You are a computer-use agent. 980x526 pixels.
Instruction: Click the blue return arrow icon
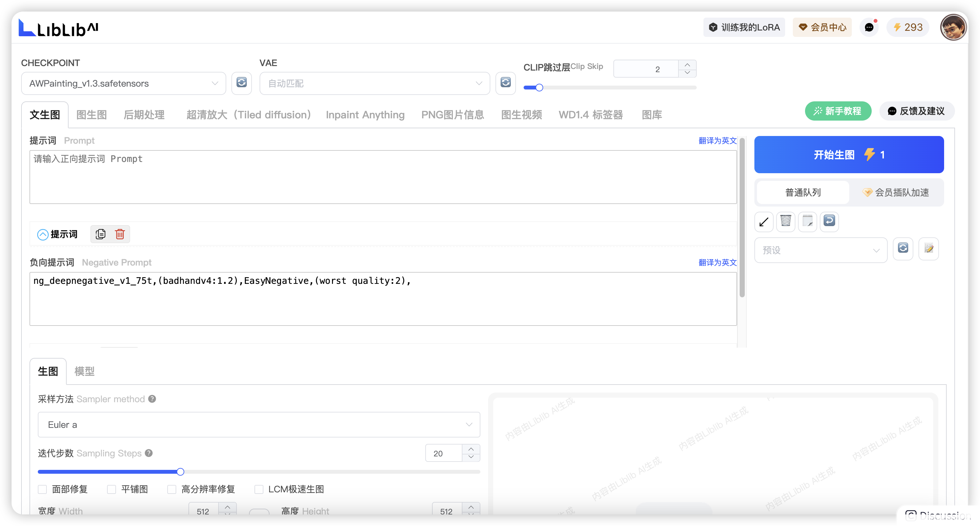pos(829,221)
